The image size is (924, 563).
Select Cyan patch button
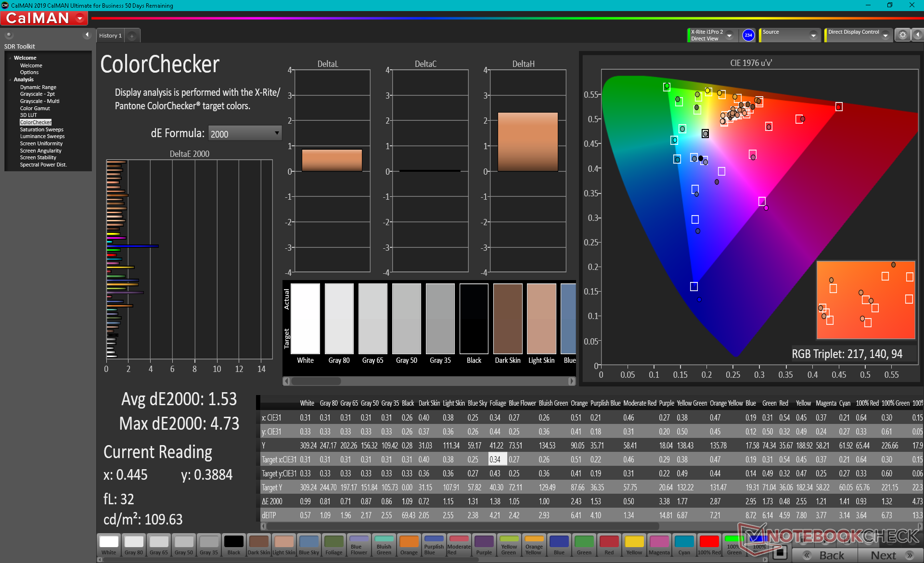click(x=684, y=545)
